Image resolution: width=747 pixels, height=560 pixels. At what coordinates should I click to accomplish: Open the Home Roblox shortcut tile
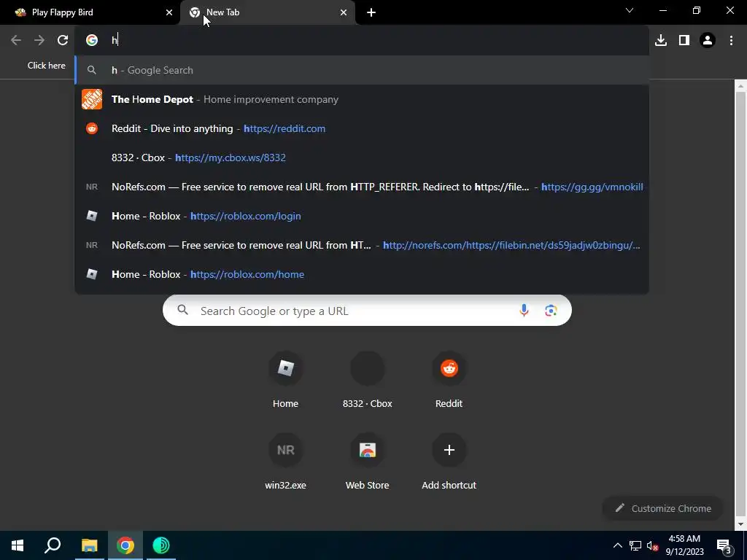[285, 381]
